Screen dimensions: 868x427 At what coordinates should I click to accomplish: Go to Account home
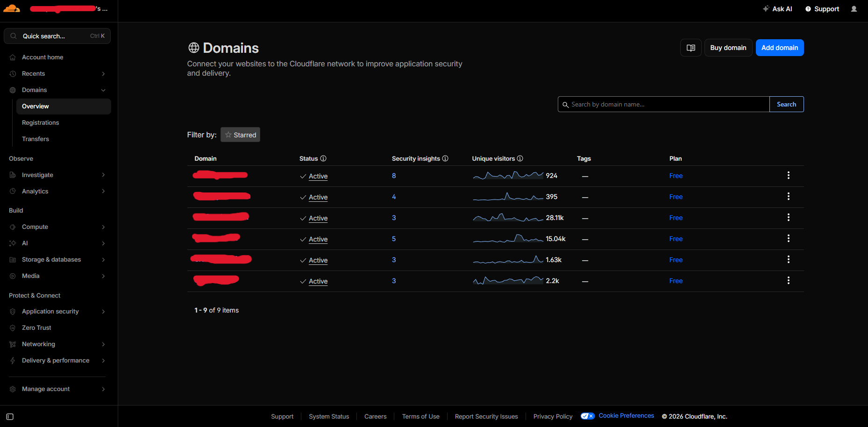57,57
